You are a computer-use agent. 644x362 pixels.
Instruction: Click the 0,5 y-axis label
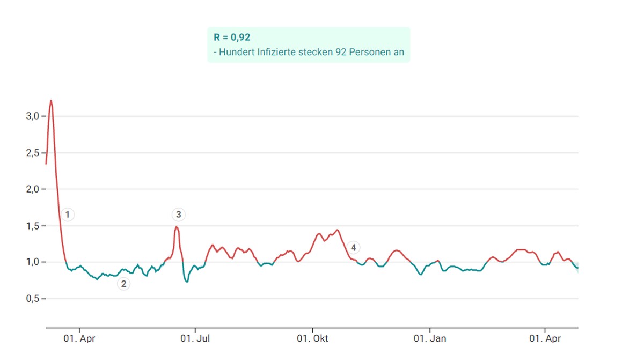[x=32, y=299]
